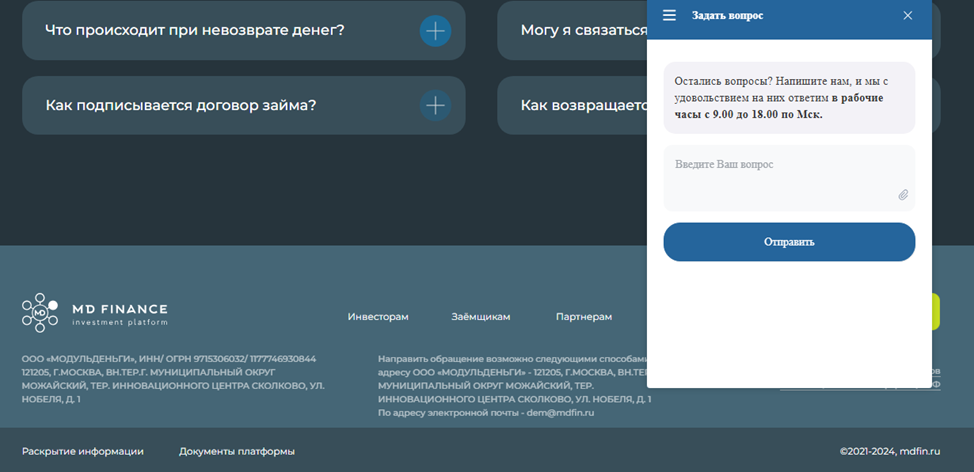The width and height of the screenshot is (974, 472).
Task: Send the question with 'Отправить' button
Action: coord(789,242)
